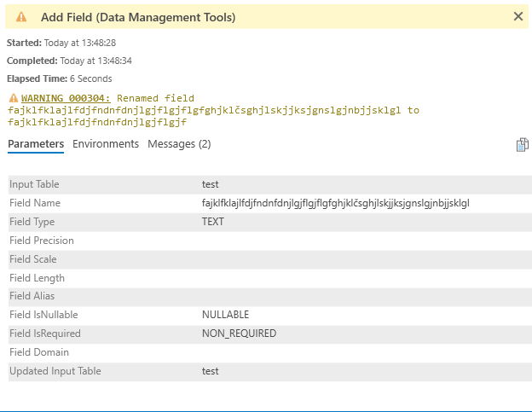
Task: Click the Add Field (Data Management Tools) title
Action: 138,17
